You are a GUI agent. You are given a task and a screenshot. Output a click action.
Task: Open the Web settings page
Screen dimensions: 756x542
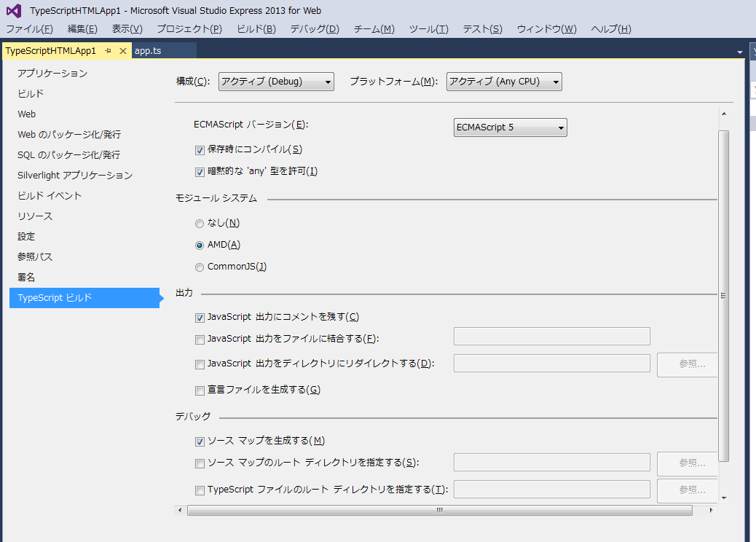coord(26,114)
